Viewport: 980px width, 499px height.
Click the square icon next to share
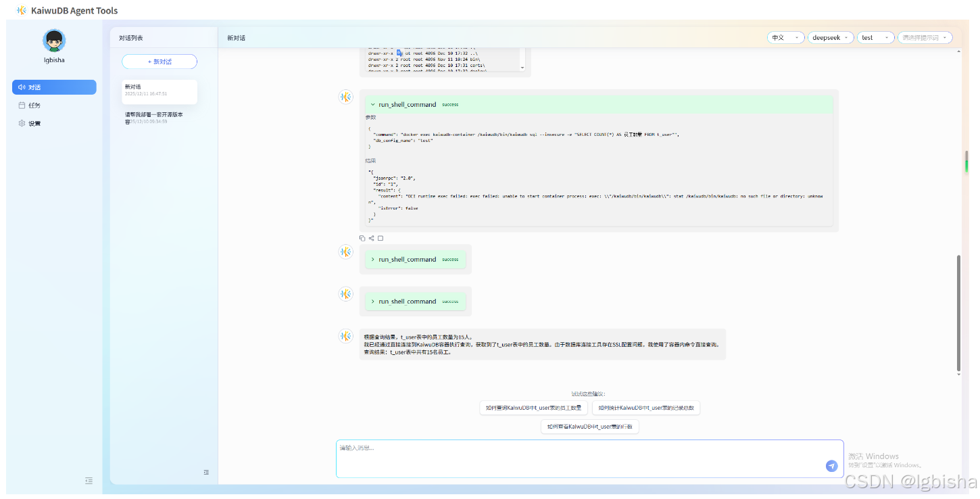pyautogui.click(x=381, y=238)
